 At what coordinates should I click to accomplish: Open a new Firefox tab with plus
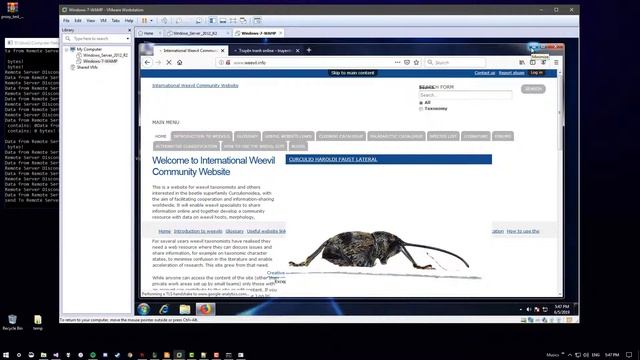tap(309, 50)
